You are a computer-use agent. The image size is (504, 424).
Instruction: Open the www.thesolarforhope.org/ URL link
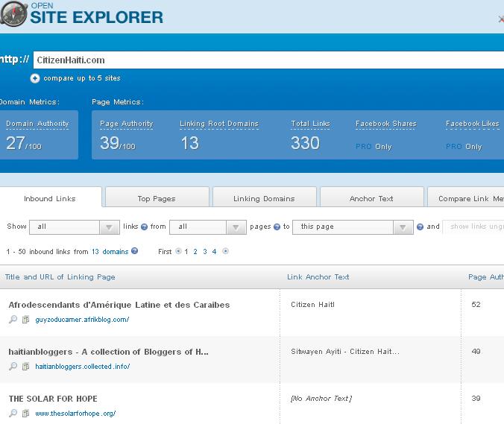(75, 414)
